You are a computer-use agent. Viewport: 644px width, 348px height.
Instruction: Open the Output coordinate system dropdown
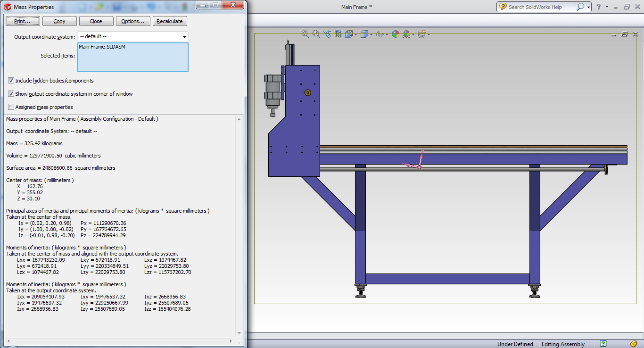click(184, 36)
